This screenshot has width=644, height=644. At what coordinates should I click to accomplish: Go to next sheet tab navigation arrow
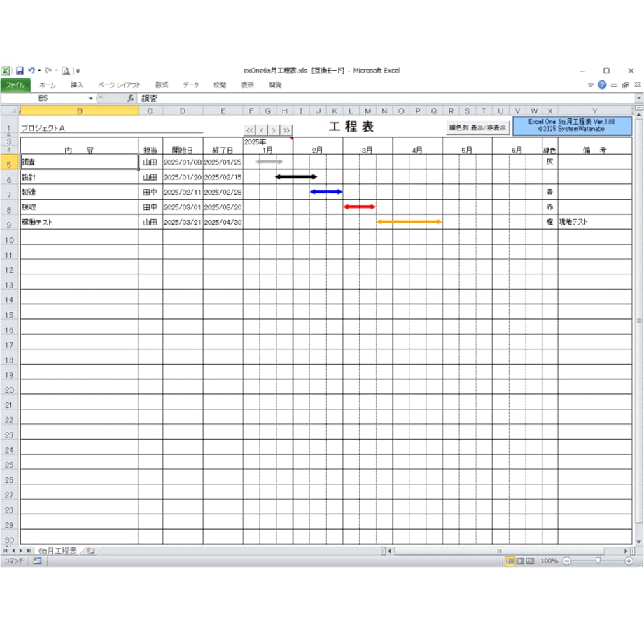[20, 550]
